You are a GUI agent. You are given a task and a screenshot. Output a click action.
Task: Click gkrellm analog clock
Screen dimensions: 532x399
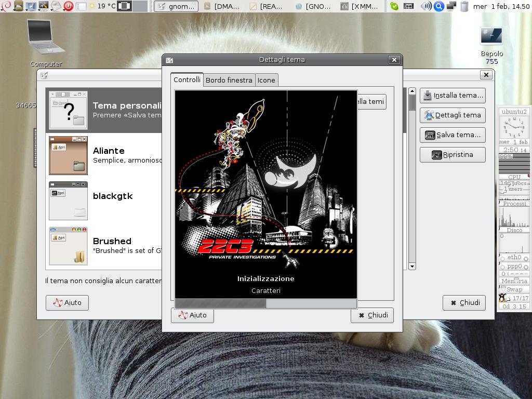click(514, 127)
